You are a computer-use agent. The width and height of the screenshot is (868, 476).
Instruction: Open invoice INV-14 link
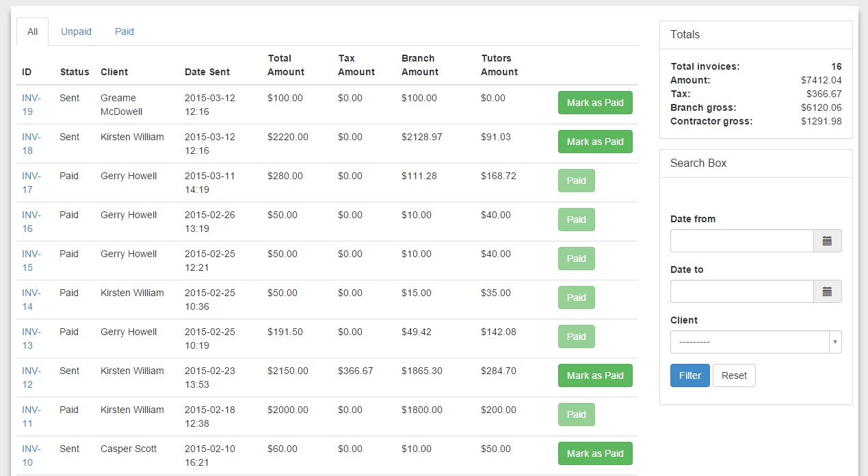point(31,300)
